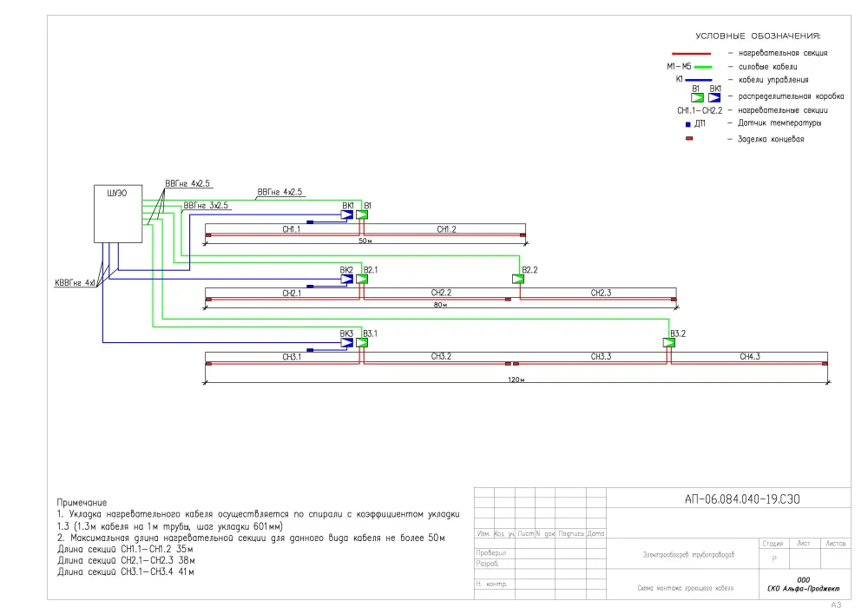Select the green B1 distribution box symbol
The height and width of the screenshot is (614, 868).
tap(361, 215)
